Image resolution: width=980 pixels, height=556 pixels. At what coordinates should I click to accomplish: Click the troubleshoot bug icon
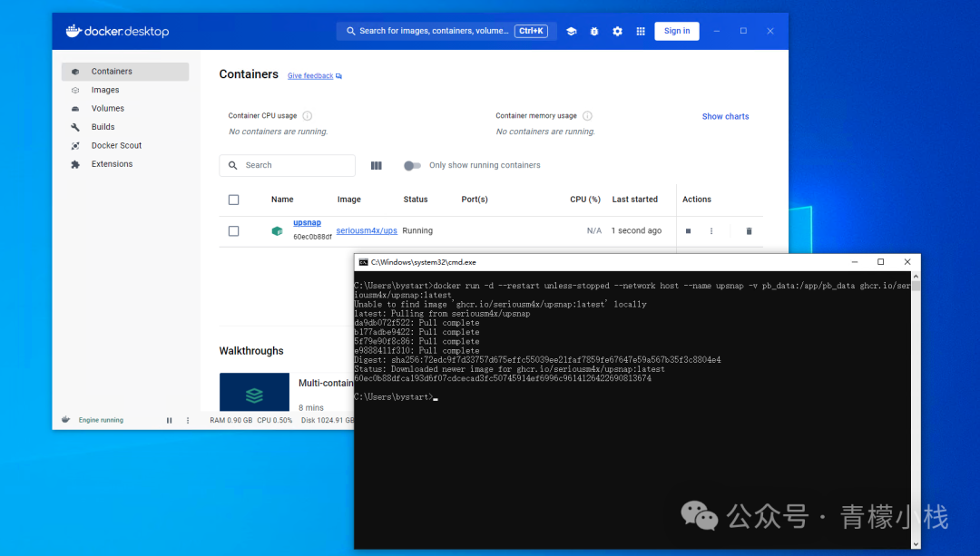pyautogui.click(x=594, y=31)
